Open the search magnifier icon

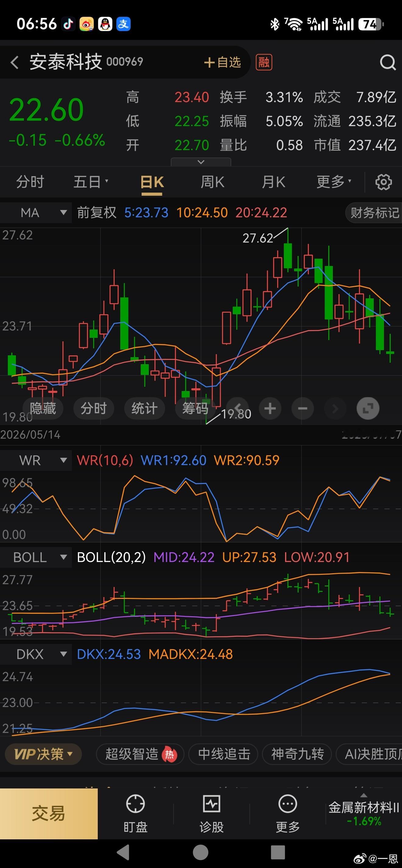click(388, 62)
